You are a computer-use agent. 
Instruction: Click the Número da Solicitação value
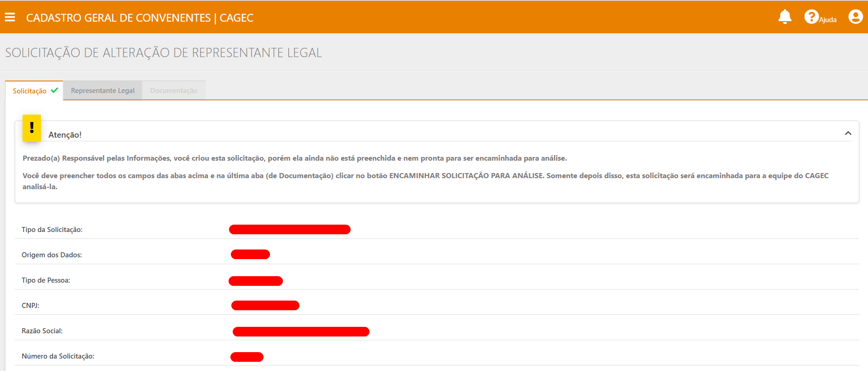point(247,357)
